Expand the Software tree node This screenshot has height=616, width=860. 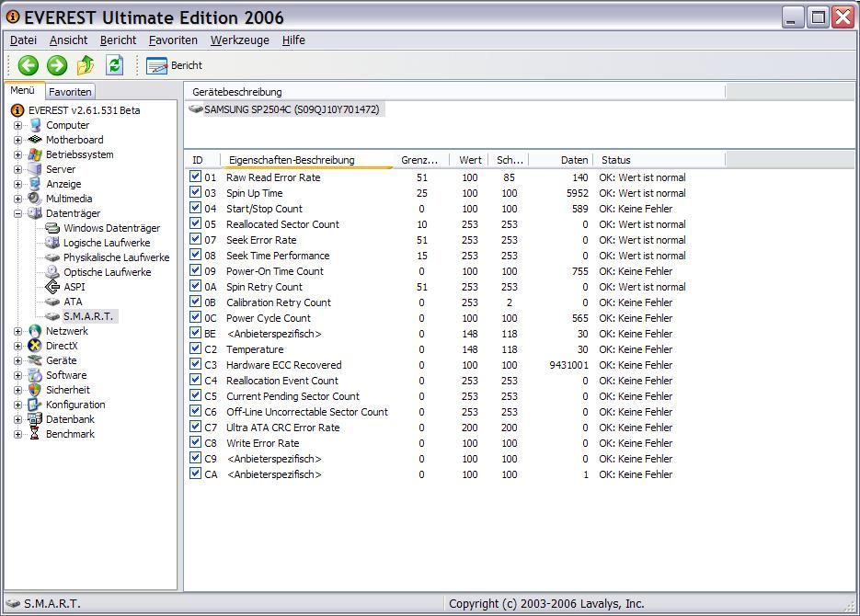[x=18, y=375]
